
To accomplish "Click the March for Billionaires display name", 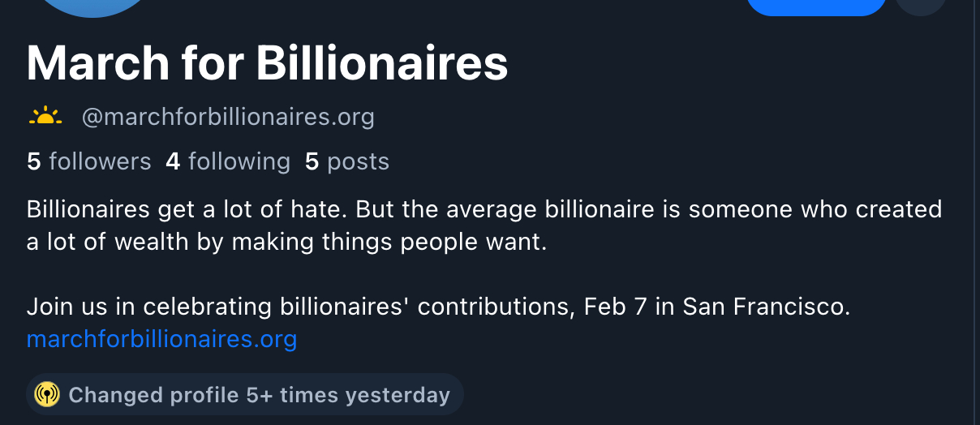I will (x=267, y=63).
